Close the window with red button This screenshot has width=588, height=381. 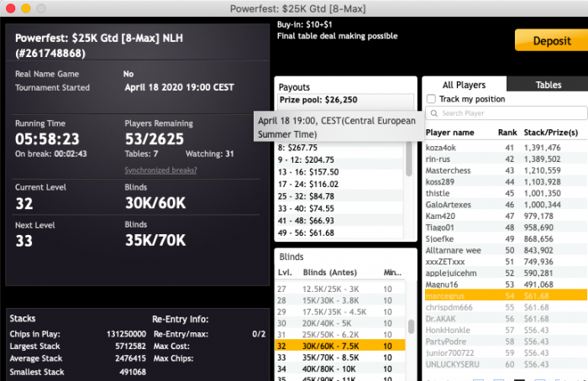[9, 8]
